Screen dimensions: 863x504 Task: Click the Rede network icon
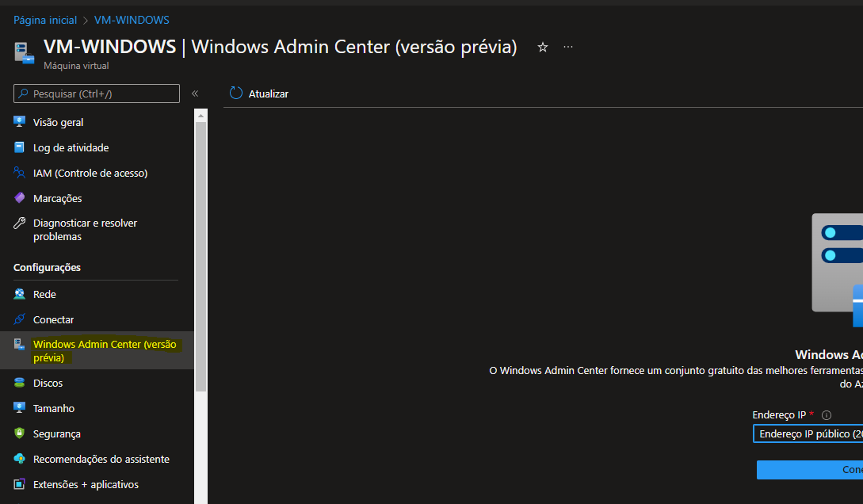coord(19,294)
